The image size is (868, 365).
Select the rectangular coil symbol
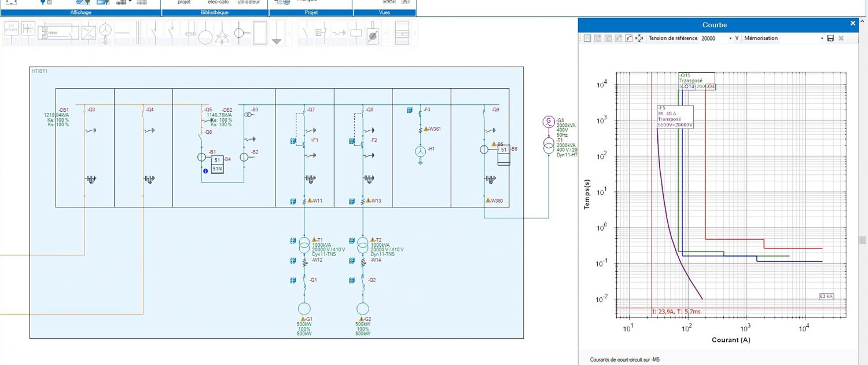point(356,32)
